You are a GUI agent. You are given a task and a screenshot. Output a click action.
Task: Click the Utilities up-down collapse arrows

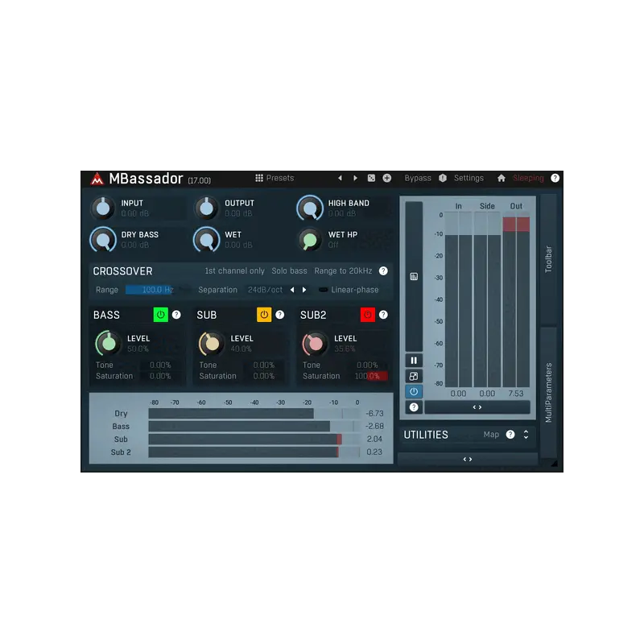(x=526, y=435)
